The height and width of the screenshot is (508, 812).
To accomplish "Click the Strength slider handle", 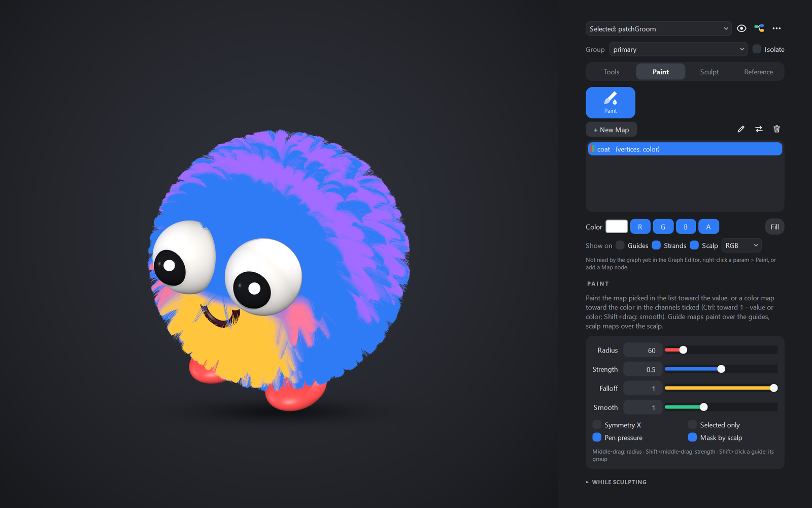I will point(721,369).
